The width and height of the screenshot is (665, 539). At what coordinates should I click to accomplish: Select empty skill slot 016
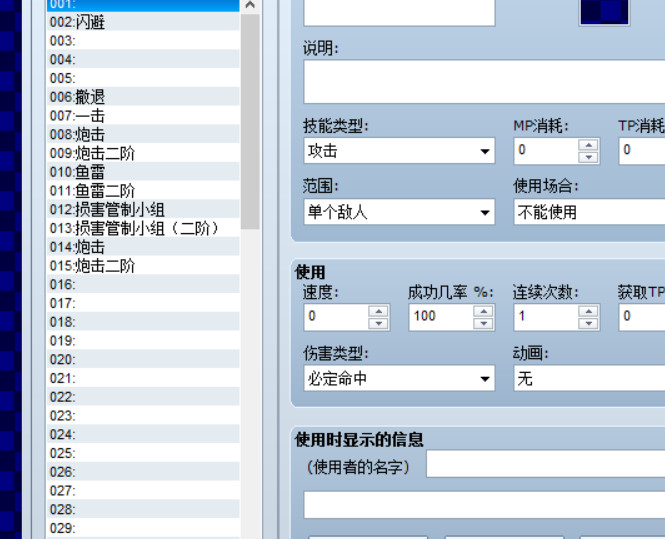click(143, 285)
